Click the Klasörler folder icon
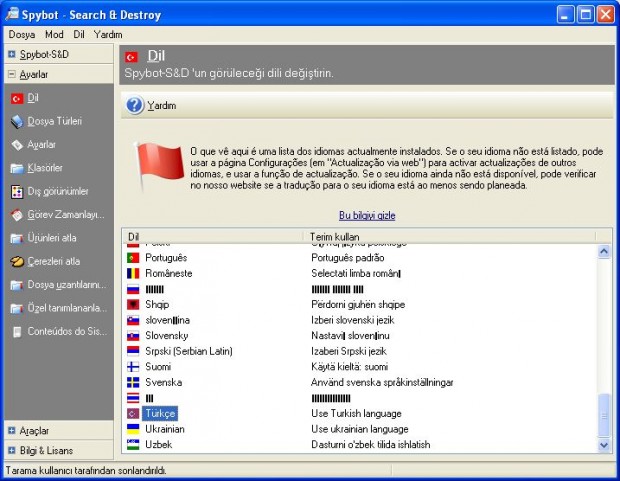The height and width of the screenshot is (481, 620). click(17, 169)
